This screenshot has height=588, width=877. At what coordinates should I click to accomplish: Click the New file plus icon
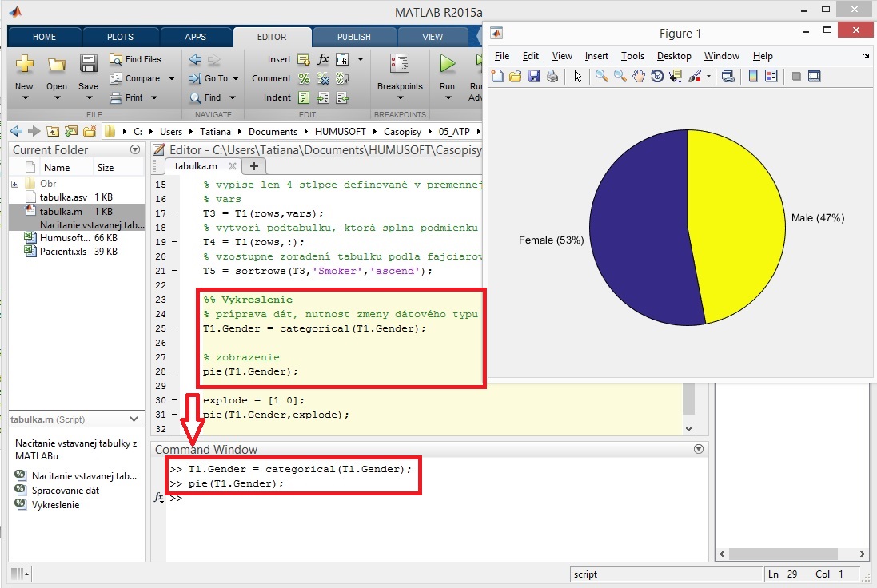tap(24, 64)
